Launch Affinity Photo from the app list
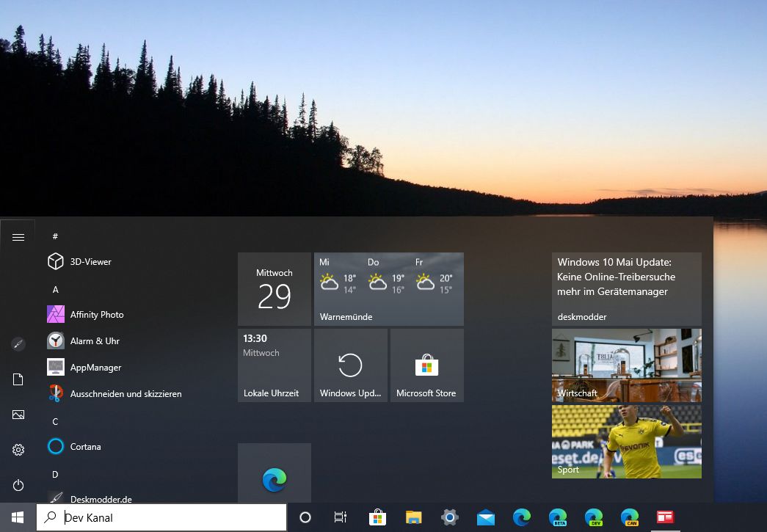 85,314
